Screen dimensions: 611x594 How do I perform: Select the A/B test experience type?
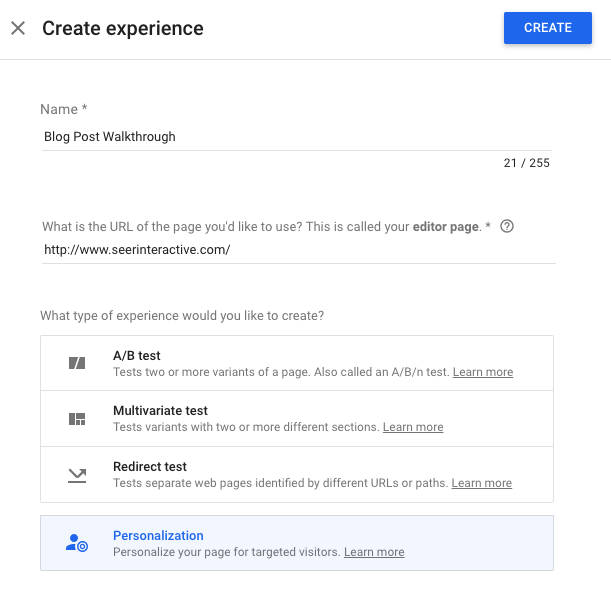coord(137,355)
